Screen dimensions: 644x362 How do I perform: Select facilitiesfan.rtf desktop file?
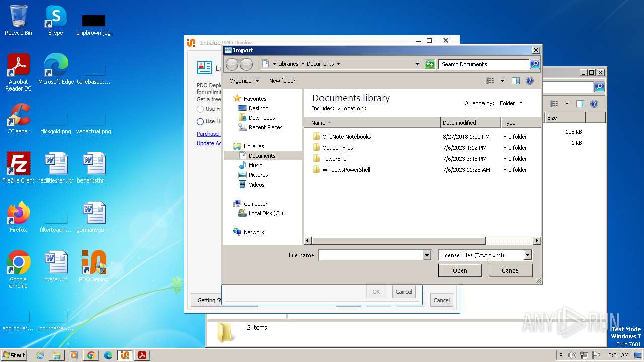coord(56,167)
